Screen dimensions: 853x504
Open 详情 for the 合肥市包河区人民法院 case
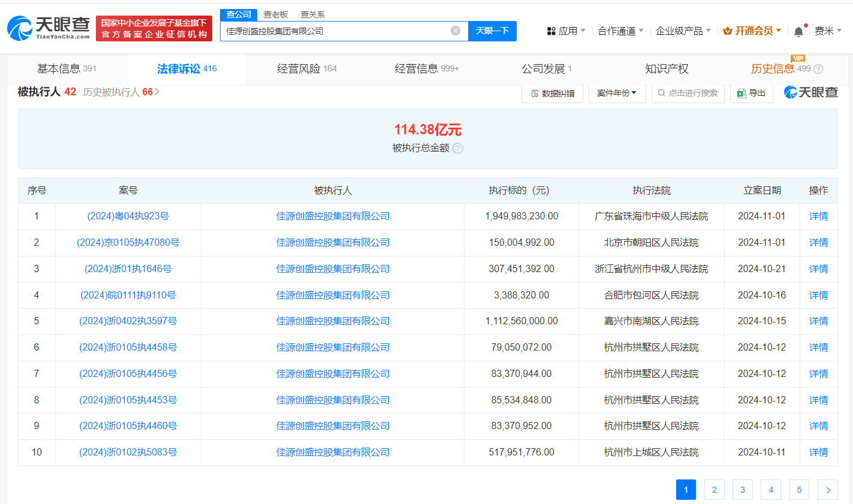[x=819, y=295]
